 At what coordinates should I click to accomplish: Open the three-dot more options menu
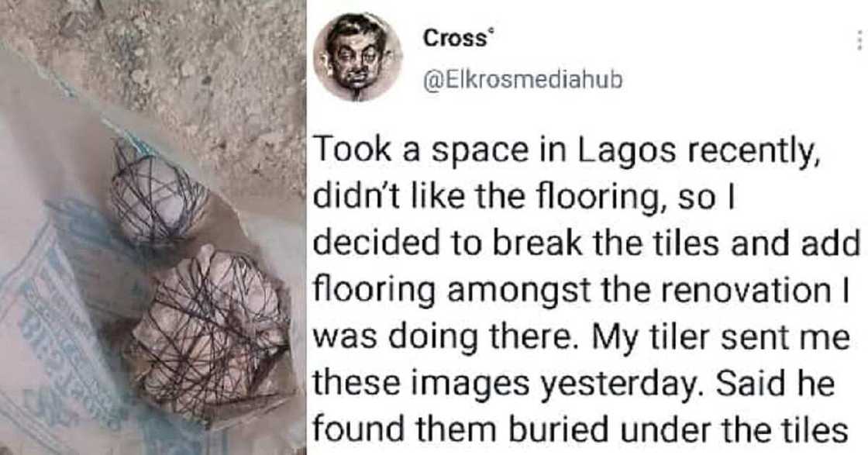859,40
